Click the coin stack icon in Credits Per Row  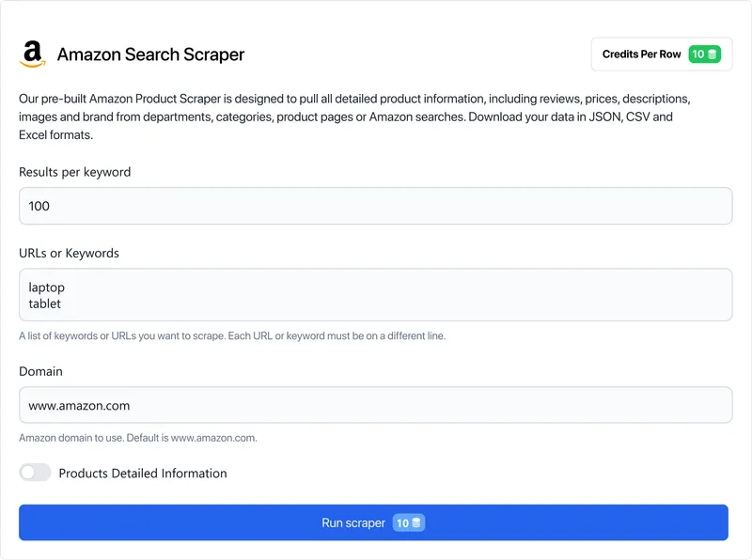pos(713,54)
